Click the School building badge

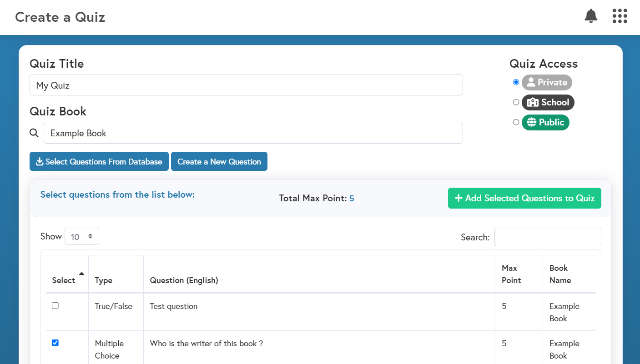[x=548, y=102]
